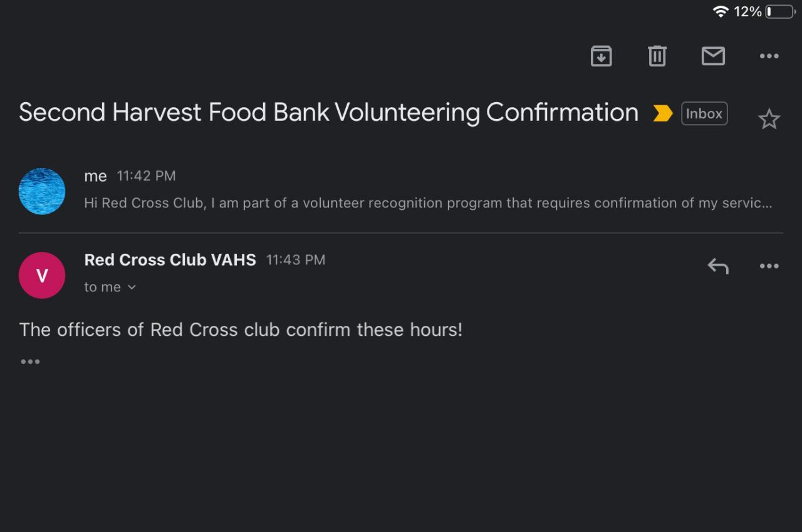Image resolution: width=802 pixels, height=532 pixels.
Task: Click the Inbox label tag
Action: tap(704, 113)
